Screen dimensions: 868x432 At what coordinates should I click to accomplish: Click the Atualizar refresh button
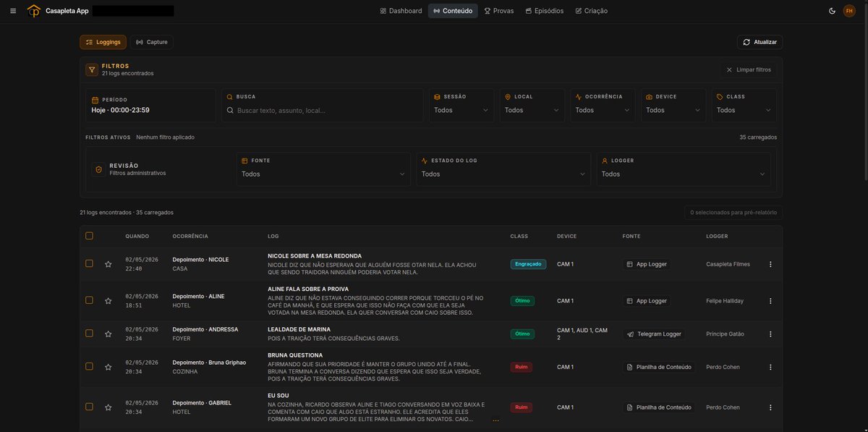click(x=759, y=42)
